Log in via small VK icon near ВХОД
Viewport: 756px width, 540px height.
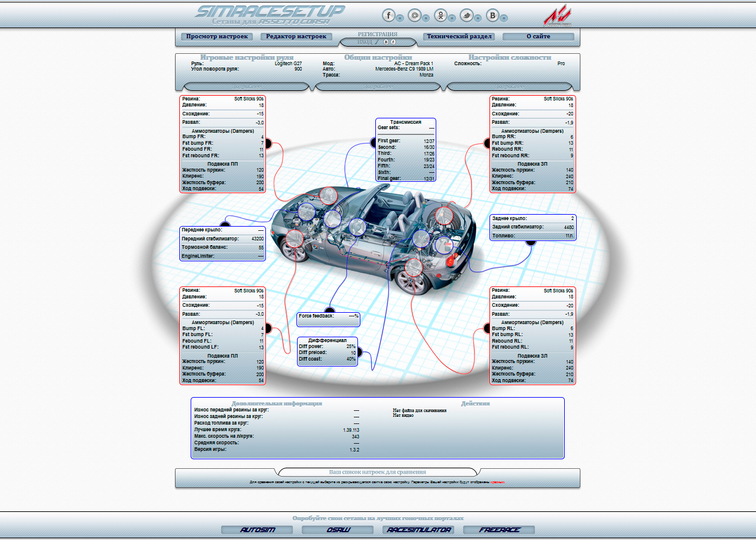tap(386, 42)
